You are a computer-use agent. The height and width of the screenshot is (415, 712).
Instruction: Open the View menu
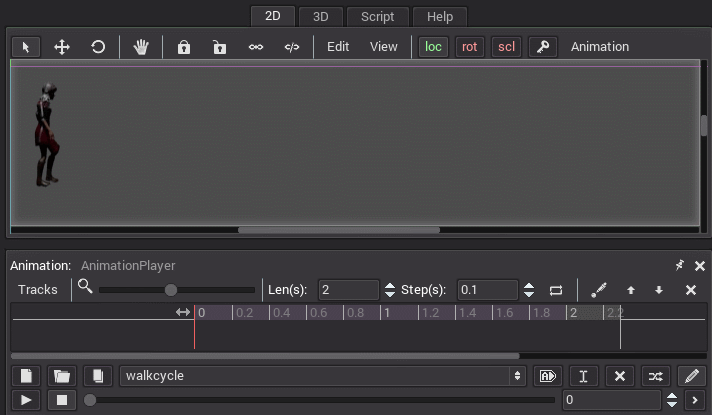(x=383, y=47)
